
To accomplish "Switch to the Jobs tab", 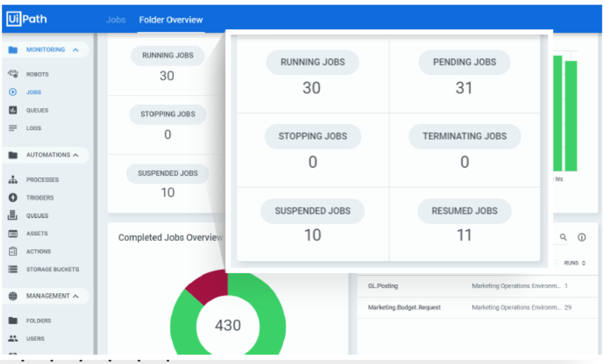I will tap(116, 20).
